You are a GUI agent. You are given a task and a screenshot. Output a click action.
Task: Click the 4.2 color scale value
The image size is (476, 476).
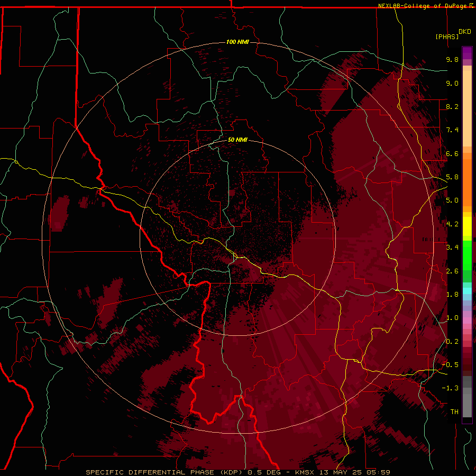click(x=452, y=224)
